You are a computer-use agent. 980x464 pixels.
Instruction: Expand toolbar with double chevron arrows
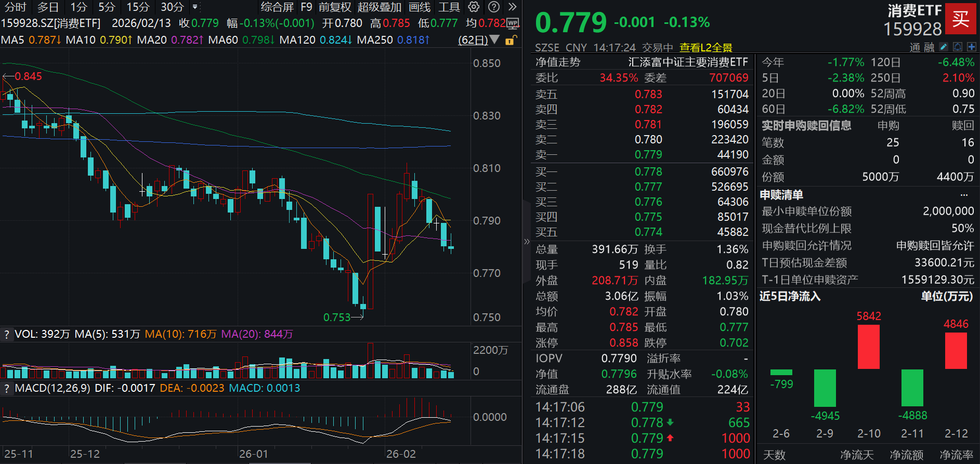coord(512,7)
